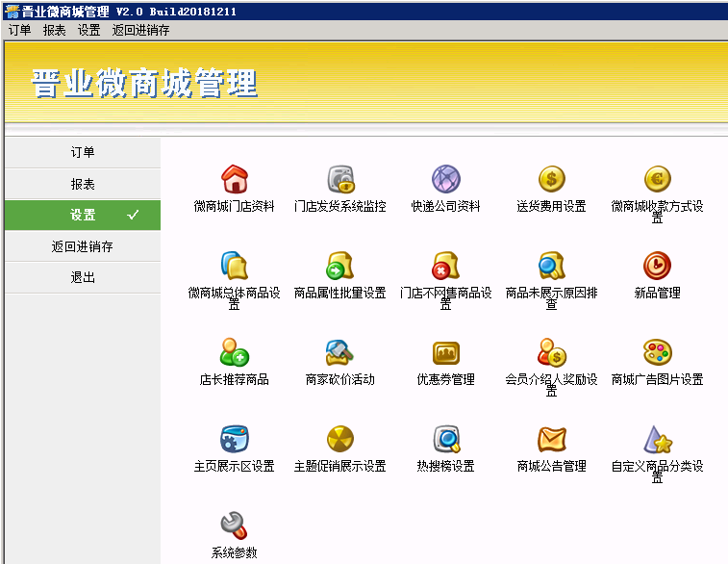Click 返回进销存 in the menu bar
728x564 pixels.
pos(140,30)
